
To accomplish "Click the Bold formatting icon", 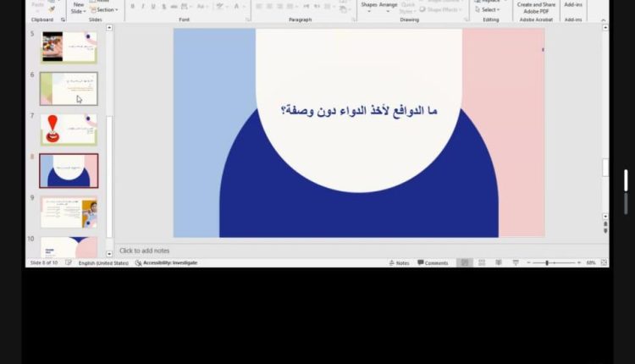I will [x=132, y=7].
